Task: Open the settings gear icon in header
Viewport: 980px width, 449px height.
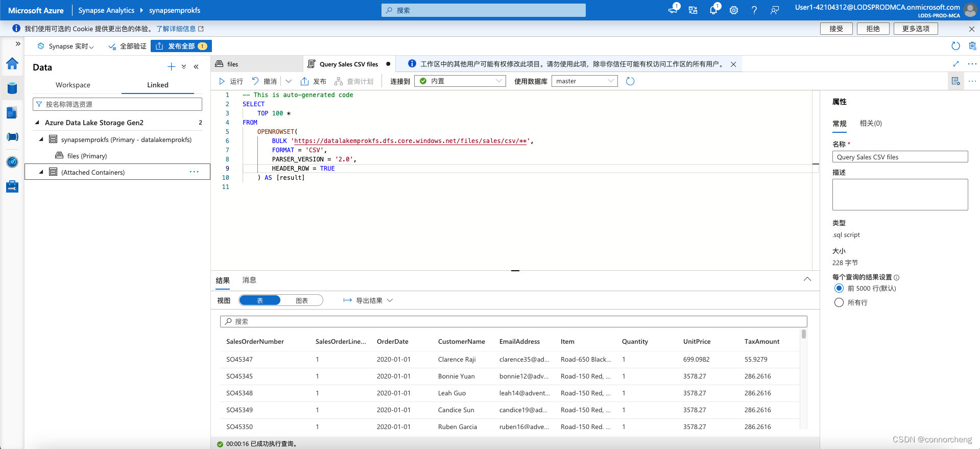Action: [734, 10]
